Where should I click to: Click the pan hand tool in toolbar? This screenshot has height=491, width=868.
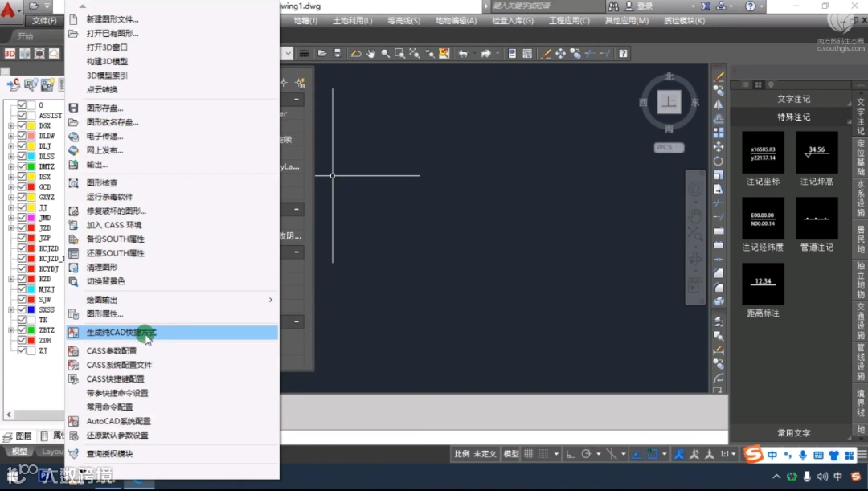(x=371, y=54)
